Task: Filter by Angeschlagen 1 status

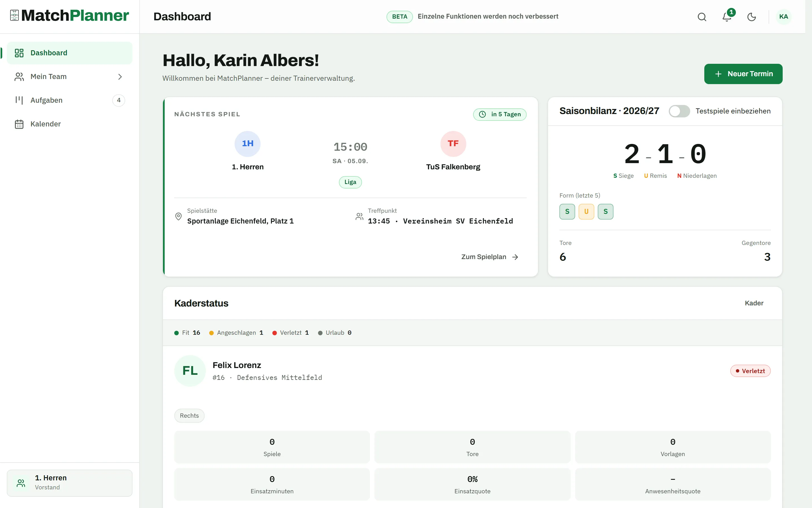Action: point(236,333)
